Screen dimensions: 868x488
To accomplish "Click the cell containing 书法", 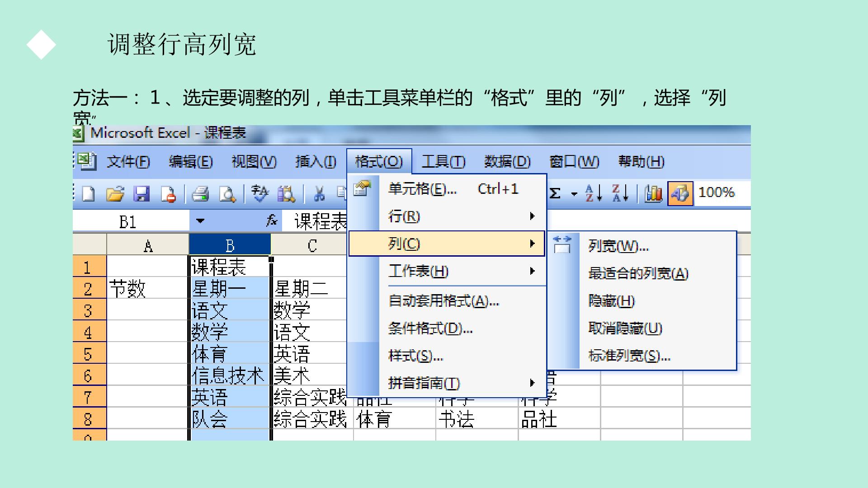I will [477, 418].
